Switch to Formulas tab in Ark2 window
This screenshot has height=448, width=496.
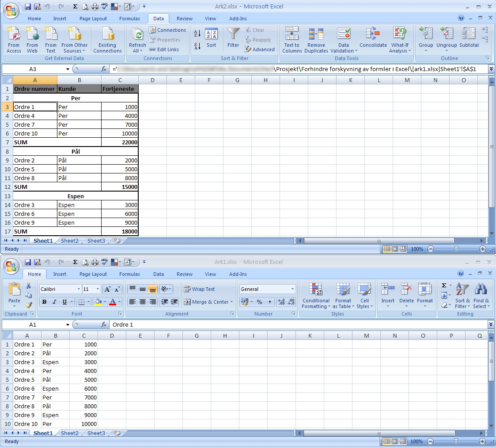tap(129, 19)
